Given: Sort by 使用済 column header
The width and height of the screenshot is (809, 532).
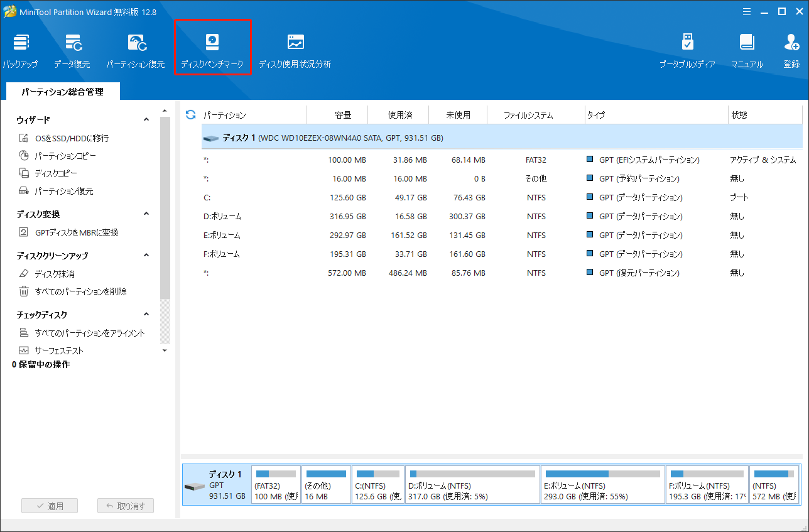Looking at the screenshot, I should click(x=398, y=116).
